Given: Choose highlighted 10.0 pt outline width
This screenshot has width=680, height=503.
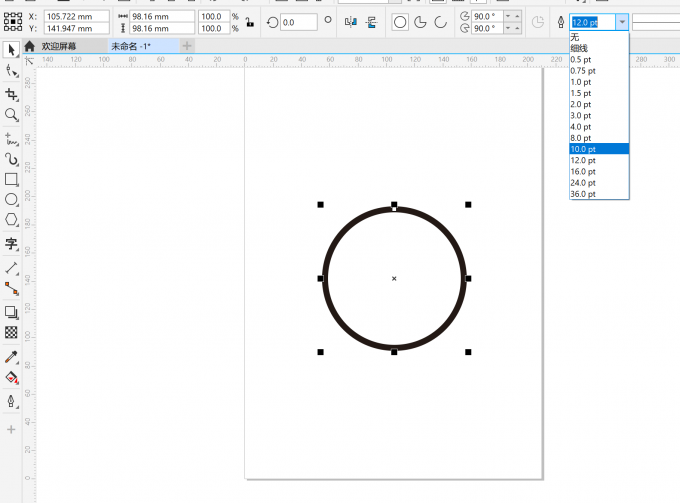Looking at the screenshot, I should coord(599,149).
